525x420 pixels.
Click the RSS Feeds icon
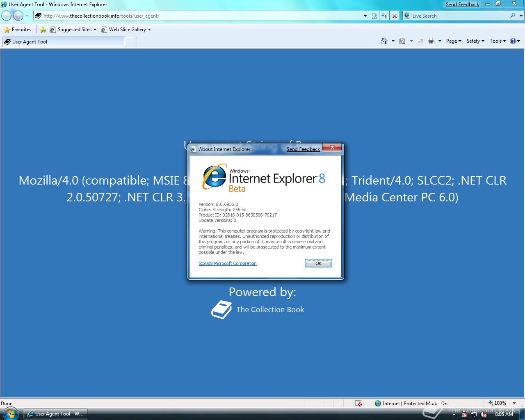click(x=402, y=41)
